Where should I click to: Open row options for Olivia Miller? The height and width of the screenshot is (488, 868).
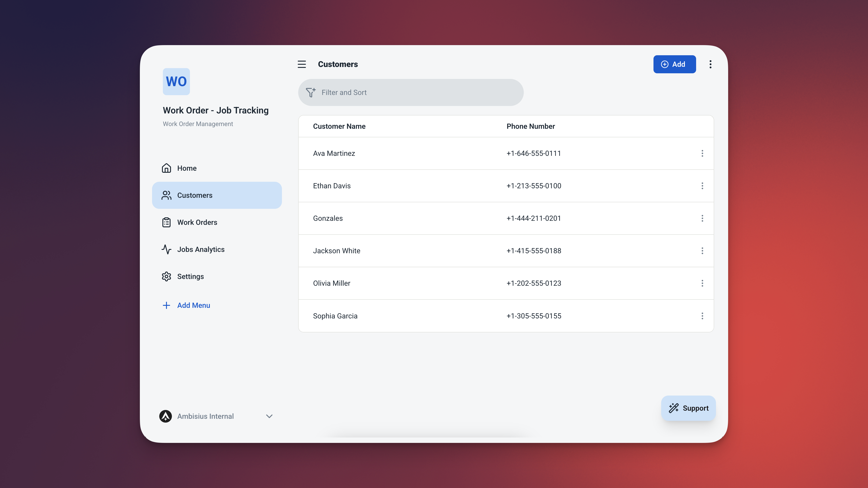tap(702, 283)
